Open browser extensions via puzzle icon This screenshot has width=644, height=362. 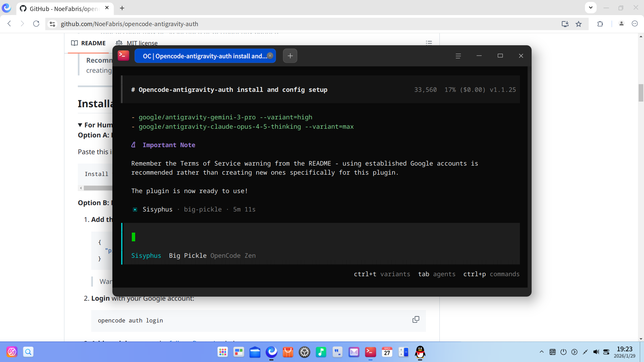(600, 24)
